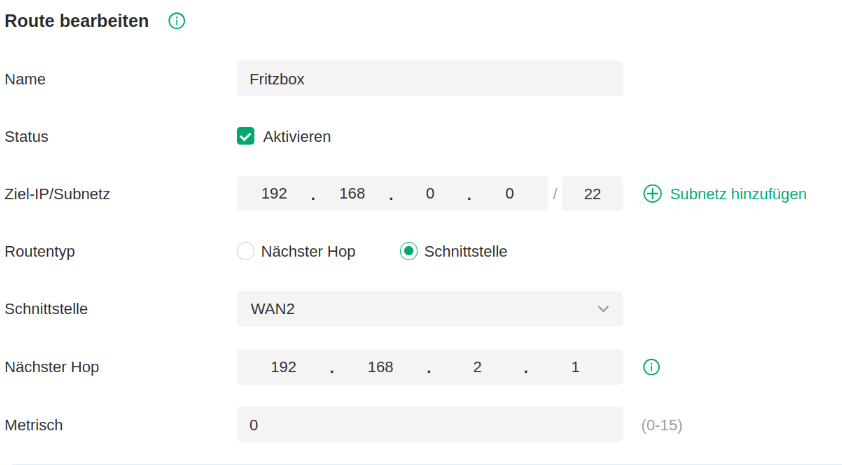Select the Nächster Hop route type radio
This screenshot has height=465, width=842.
pos(245,251)
